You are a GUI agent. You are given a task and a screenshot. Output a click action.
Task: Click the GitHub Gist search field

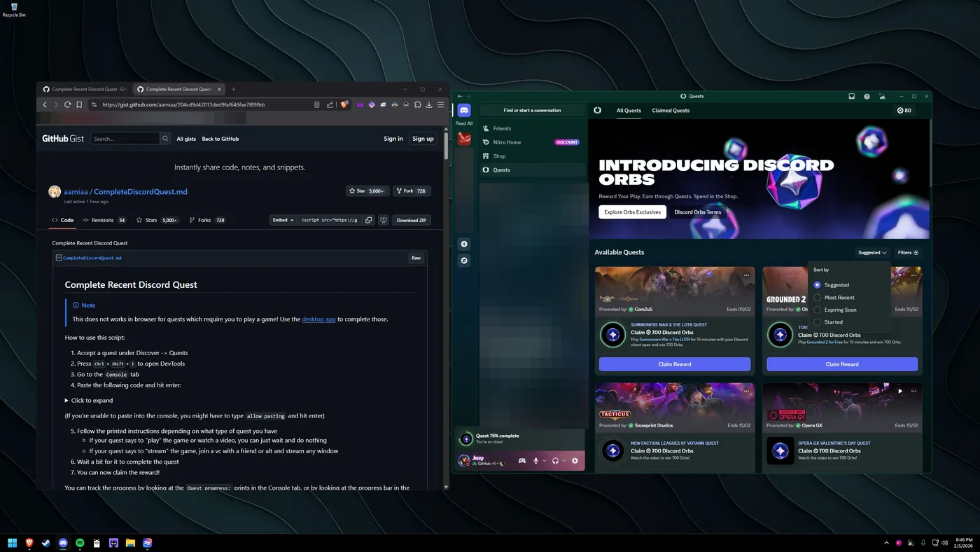126,139
